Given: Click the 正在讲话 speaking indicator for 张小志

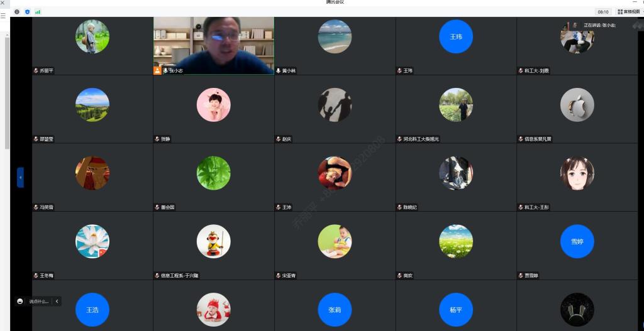Looking at the screenshot, I should click(599, 25).
